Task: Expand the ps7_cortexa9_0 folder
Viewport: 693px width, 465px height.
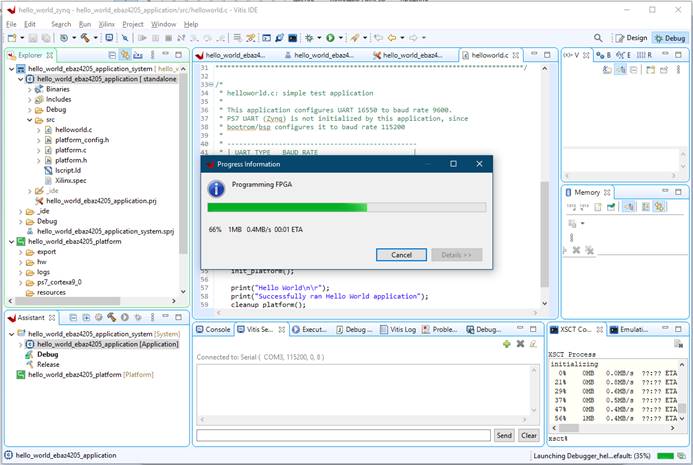Action: [x=21, y=282]
